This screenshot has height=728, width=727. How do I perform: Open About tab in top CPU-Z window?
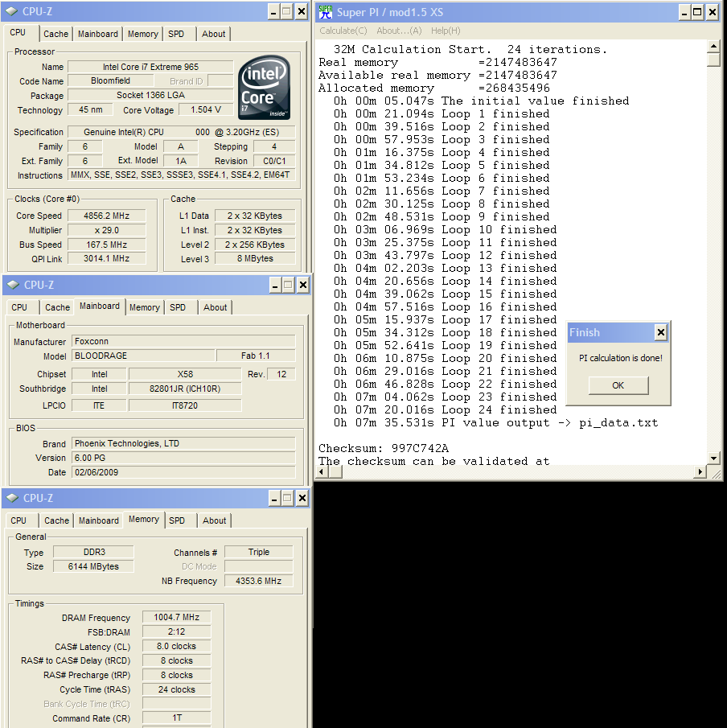[213, 34]
